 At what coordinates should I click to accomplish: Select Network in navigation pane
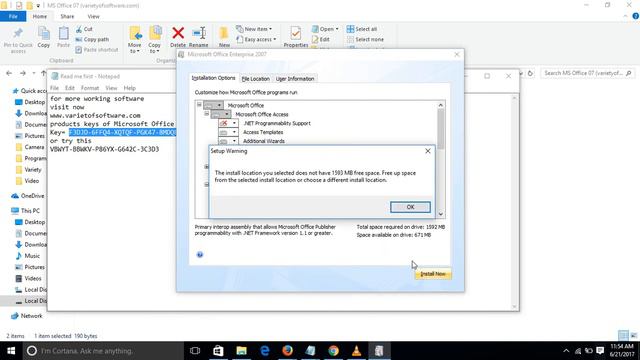click(27, 316)
